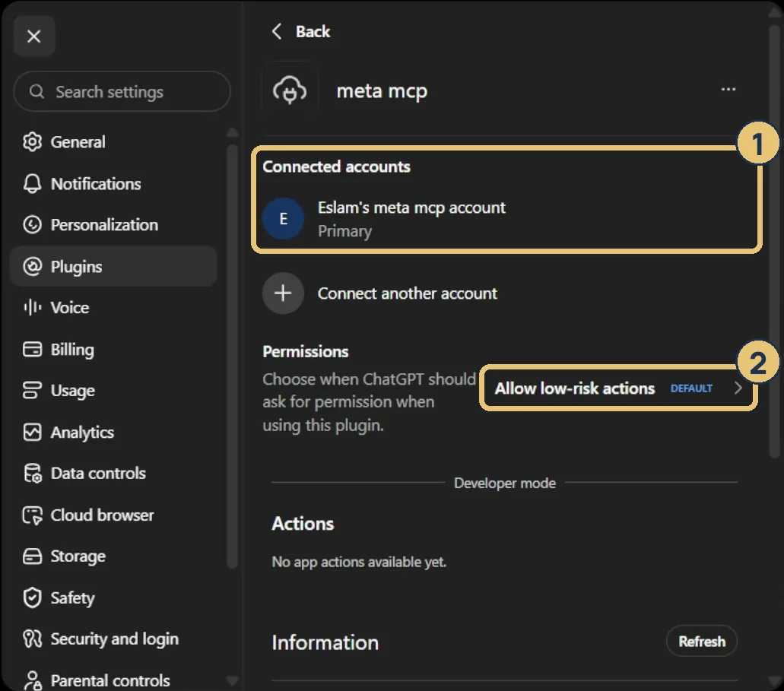Image resolution: width=784 pixels, height=691 pixels.
Task: Click the Personalization icon in sidebar
Action: click(33, 225)
